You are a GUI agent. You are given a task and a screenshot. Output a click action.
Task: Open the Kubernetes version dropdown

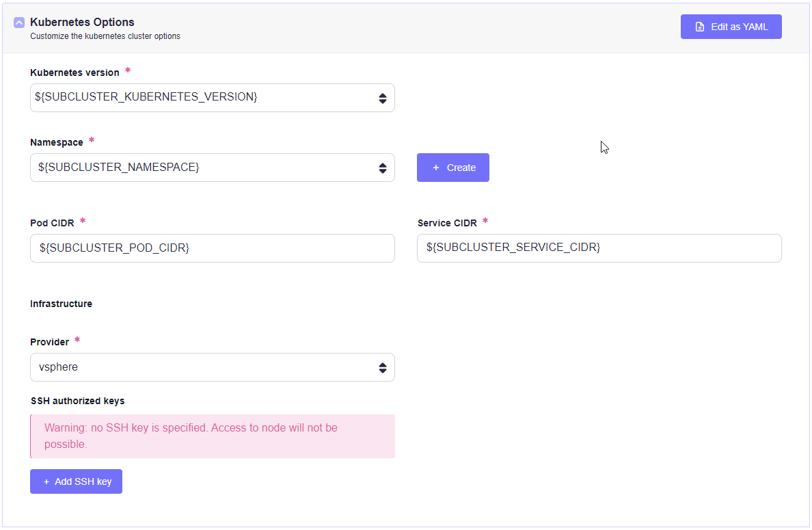pos(205,98)
